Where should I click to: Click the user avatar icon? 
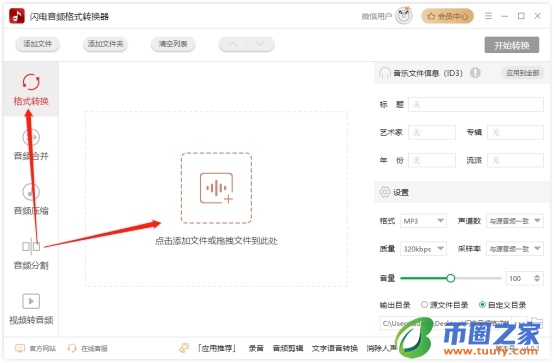403,16
